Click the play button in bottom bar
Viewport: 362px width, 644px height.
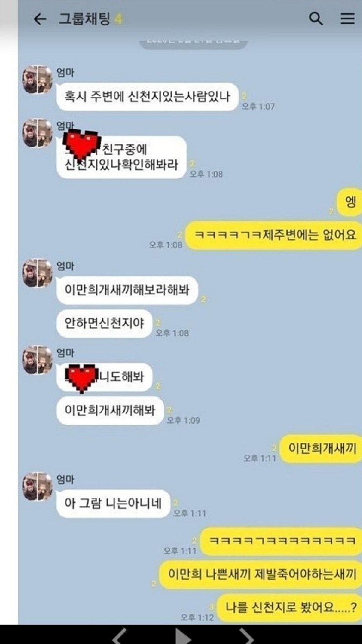pos(182,635)
